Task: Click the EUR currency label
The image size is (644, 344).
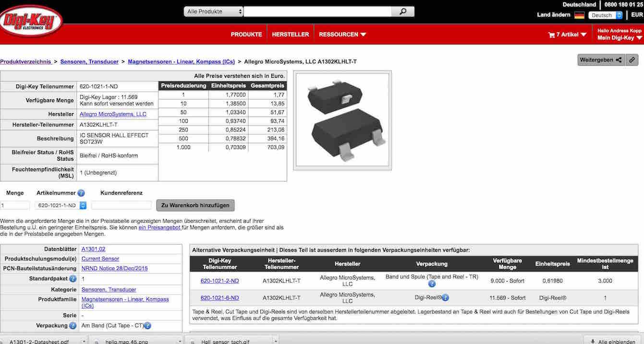Action: (637, 15)
